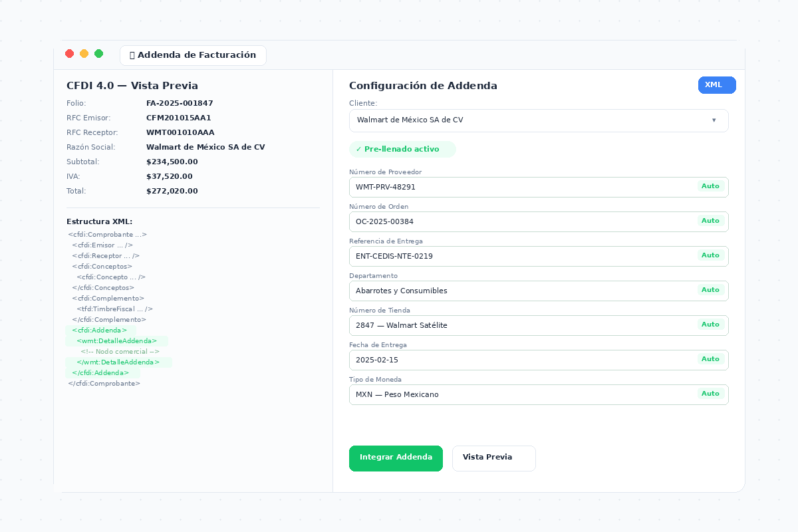This screenshot has width=798, height=532.
Task: Click the Cliente dropdown arrow
Action: coord(714,120)
